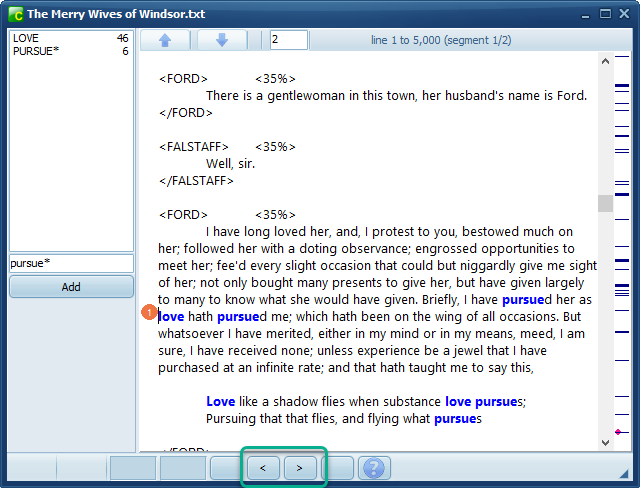Open help with the question mark icon

coord(374,468)
